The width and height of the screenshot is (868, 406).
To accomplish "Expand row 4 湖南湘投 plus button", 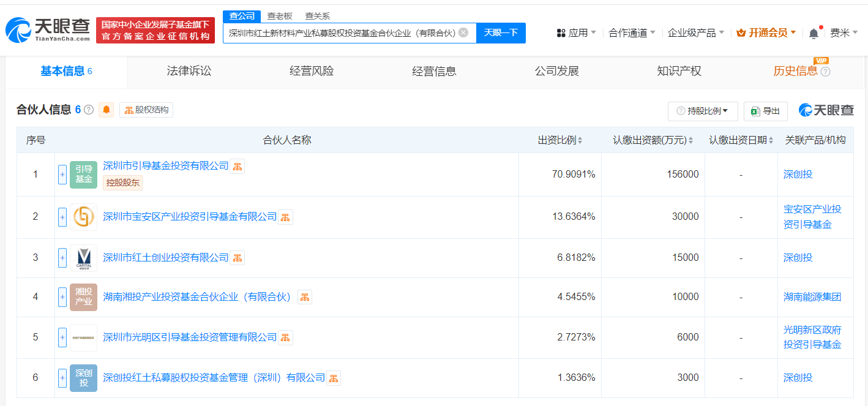I will point(62,297).
